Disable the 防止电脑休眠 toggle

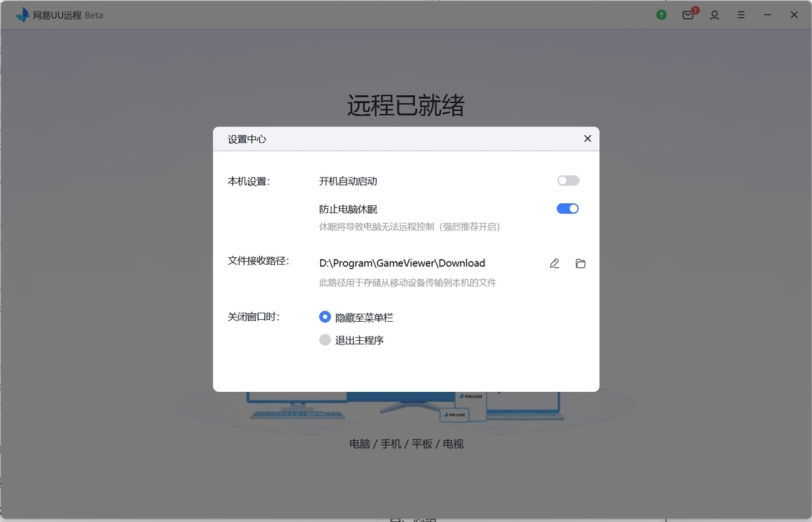[568, 209]
